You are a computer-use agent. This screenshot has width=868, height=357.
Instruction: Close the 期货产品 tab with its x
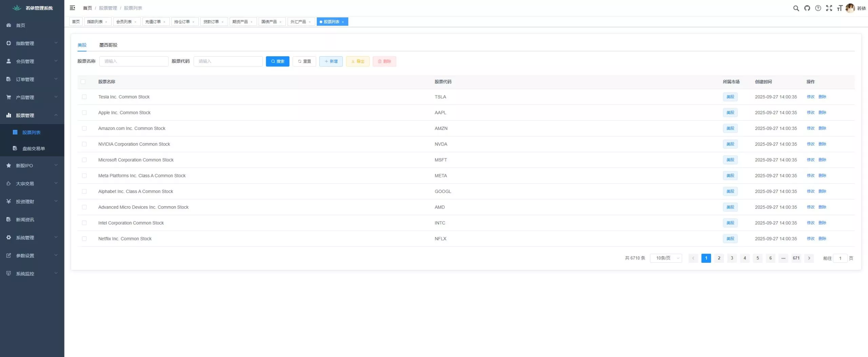point(252,22)
